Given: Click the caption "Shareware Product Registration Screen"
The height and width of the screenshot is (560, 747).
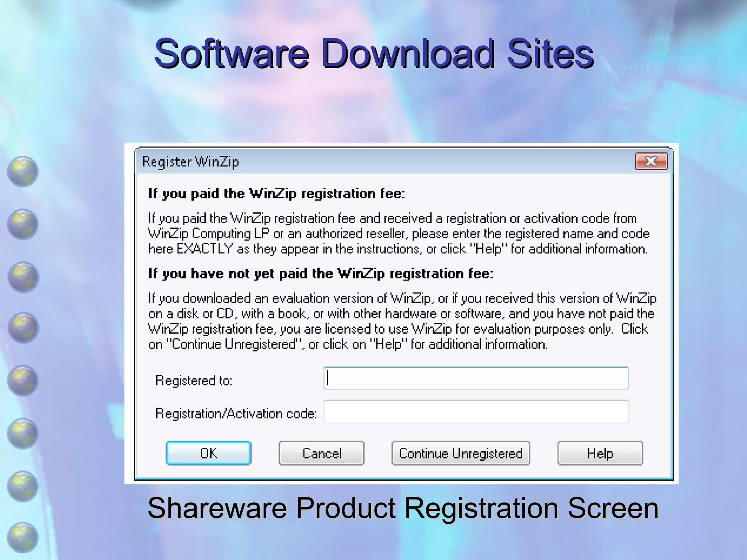Looking at the screenshot, I should (403, 508).
